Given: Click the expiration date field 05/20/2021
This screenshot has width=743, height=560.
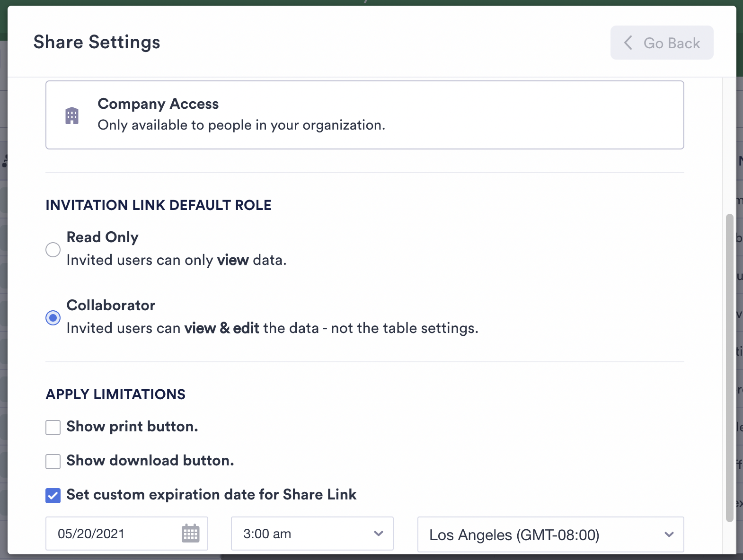Looking at the screenshot, I should tap(127, 534).
